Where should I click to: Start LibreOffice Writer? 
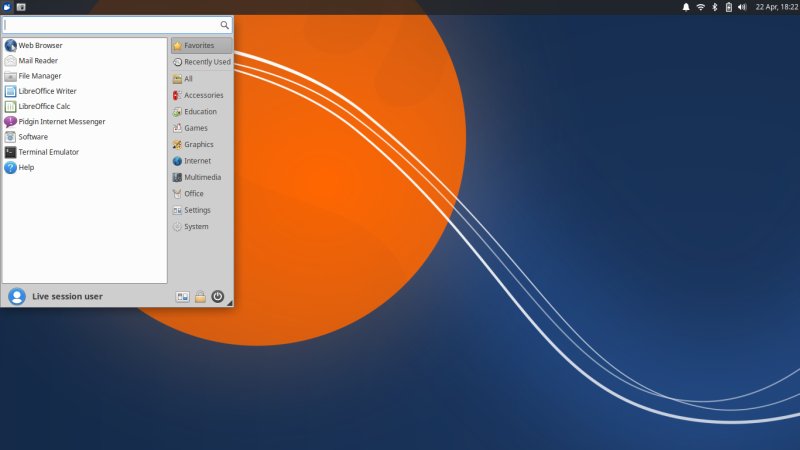(85, 91)
